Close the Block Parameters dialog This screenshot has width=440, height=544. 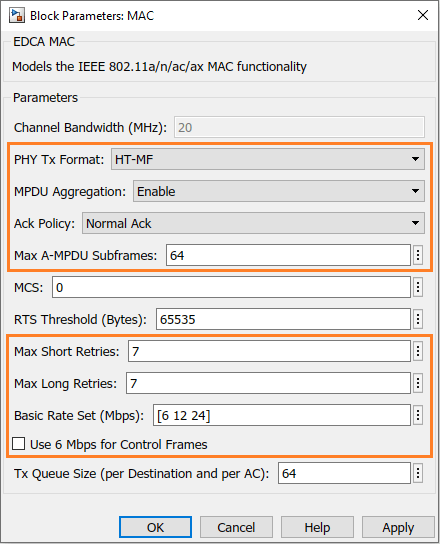pos(423,15)
